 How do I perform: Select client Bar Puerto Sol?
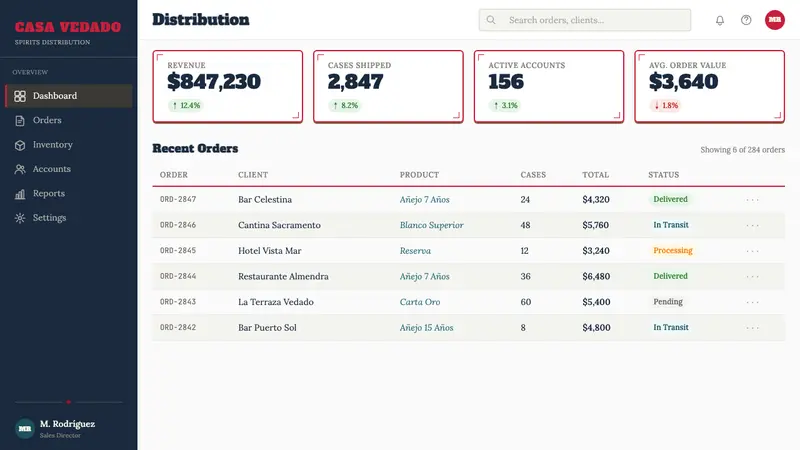click(267, 328)
